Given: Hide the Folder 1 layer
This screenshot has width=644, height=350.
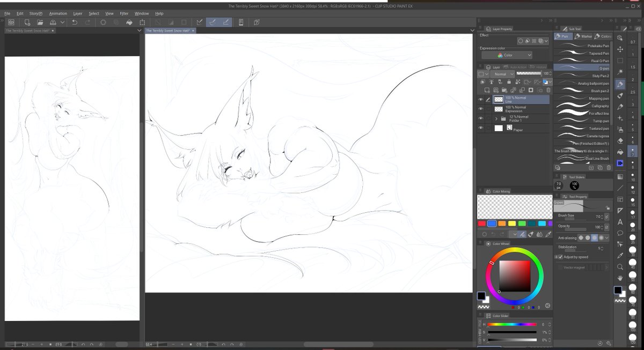Looking at the screenshot, I should coord(481,118).
